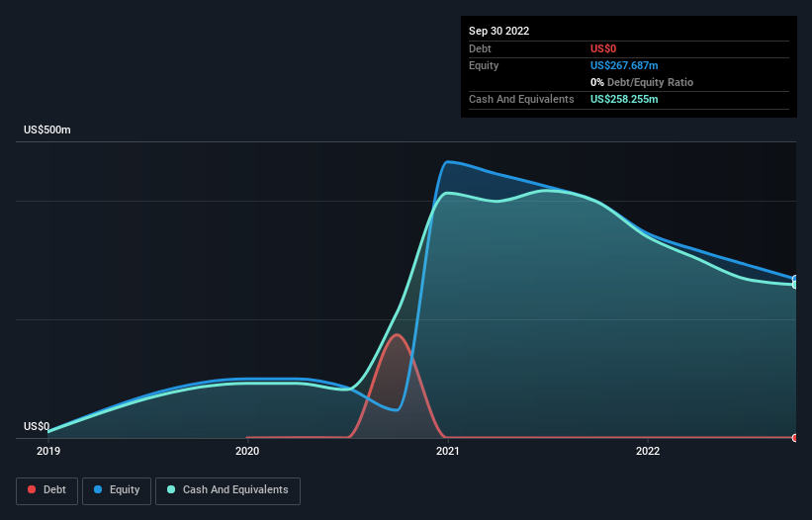
Task: Click the red debt peak in late 2020
Action: [398, 335]
